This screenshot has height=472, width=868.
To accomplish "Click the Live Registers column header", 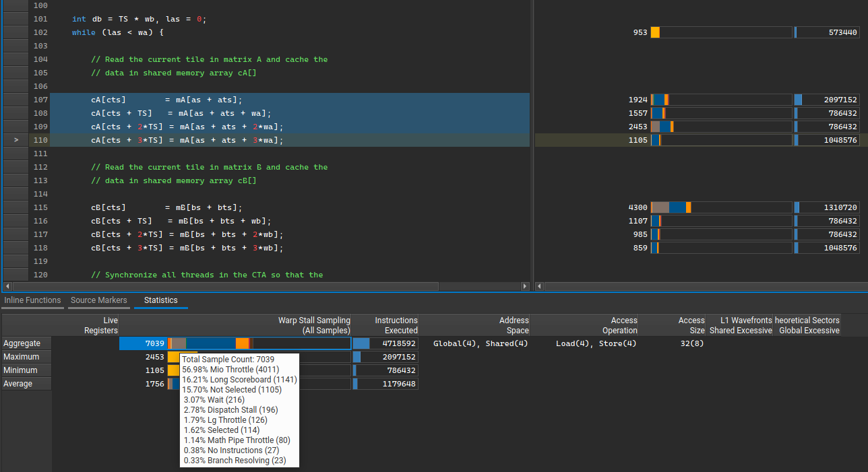I will (100, 325).
